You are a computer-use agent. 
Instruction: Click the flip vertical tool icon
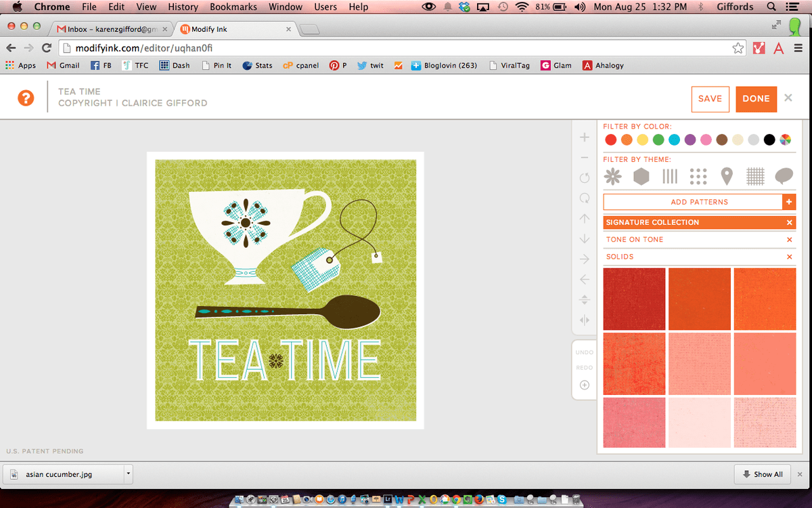tap(585, 300)
